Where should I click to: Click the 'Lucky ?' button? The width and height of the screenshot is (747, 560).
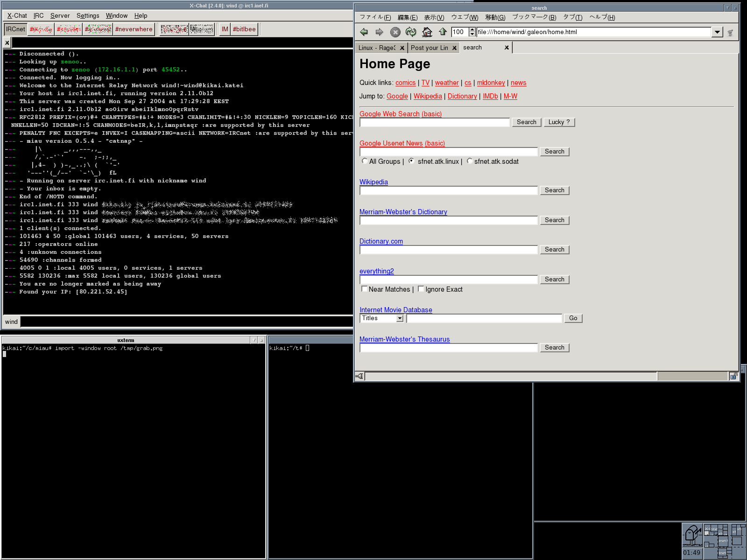[x=559, y=122]
